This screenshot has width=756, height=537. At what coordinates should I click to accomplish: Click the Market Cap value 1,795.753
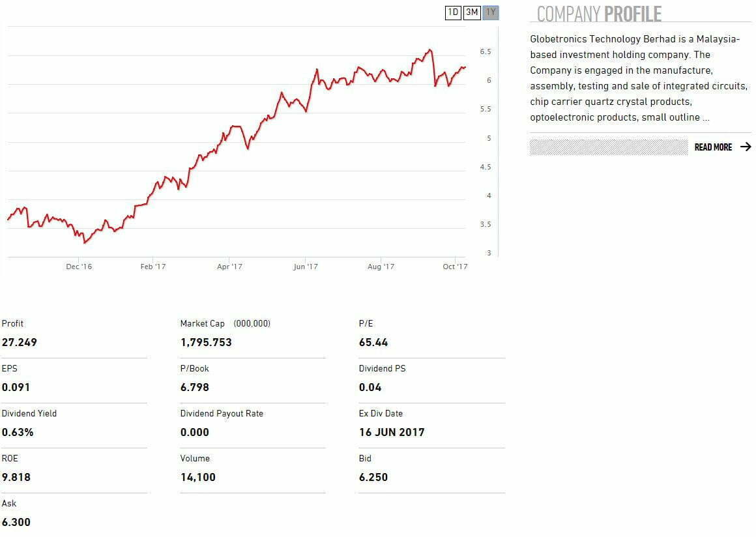206,342
